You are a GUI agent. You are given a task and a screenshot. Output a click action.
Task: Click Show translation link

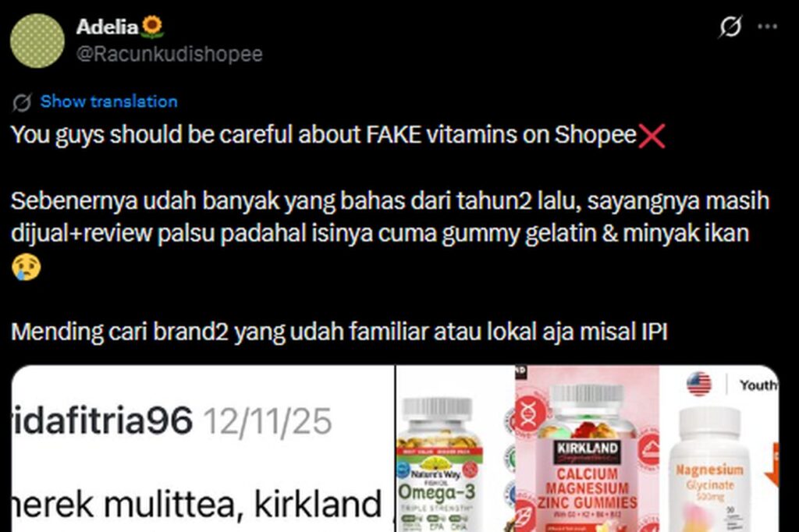[x=109, y=101]
